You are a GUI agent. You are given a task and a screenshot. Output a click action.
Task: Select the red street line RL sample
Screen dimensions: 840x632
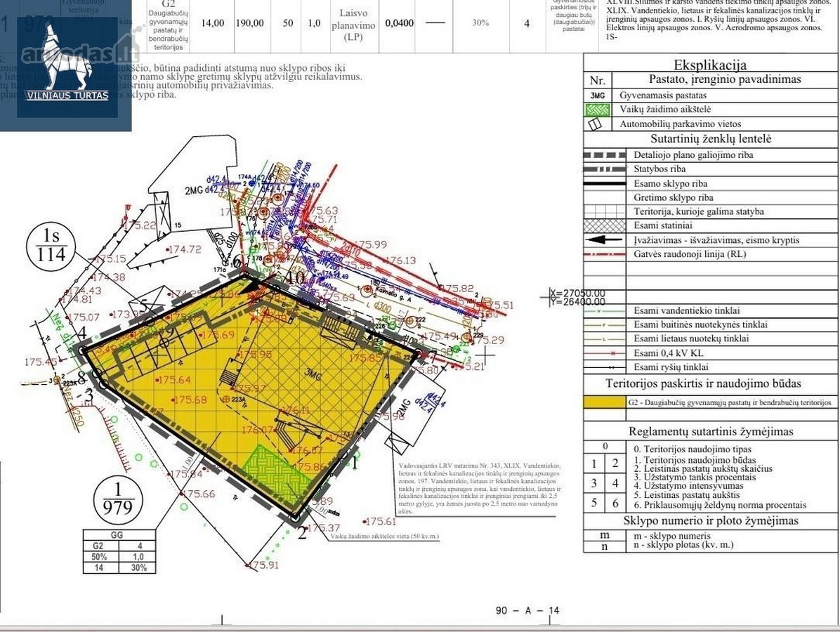tap(604, 254)
